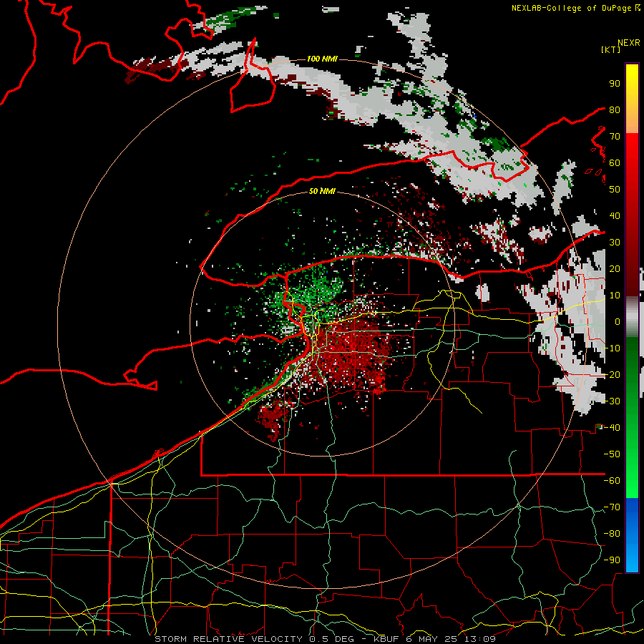Click the -10 value on velocity scale
The image size is (644, 644).
[x=612, y=348]
